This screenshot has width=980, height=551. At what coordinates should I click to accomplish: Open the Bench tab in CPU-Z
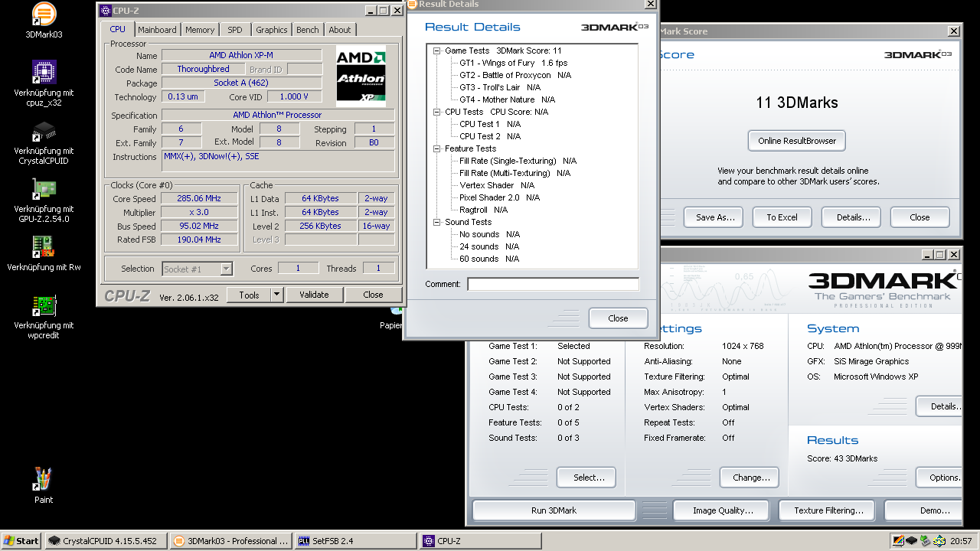click(308, 30)
